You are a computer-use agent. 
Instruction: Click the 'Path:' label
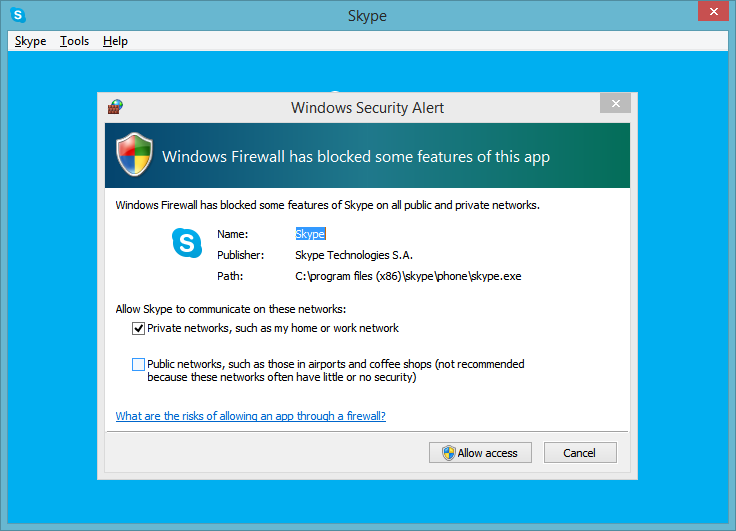230,276
